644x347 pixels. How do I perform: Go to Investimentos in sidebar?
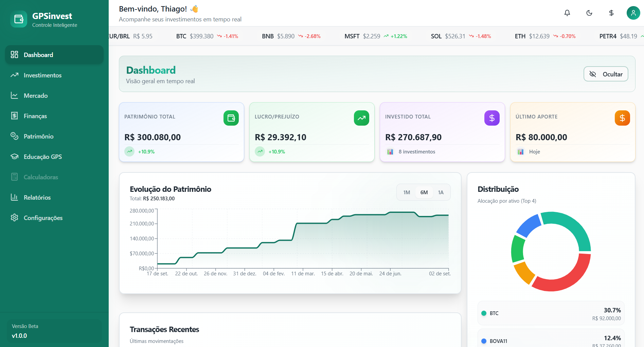click(54, 75)
